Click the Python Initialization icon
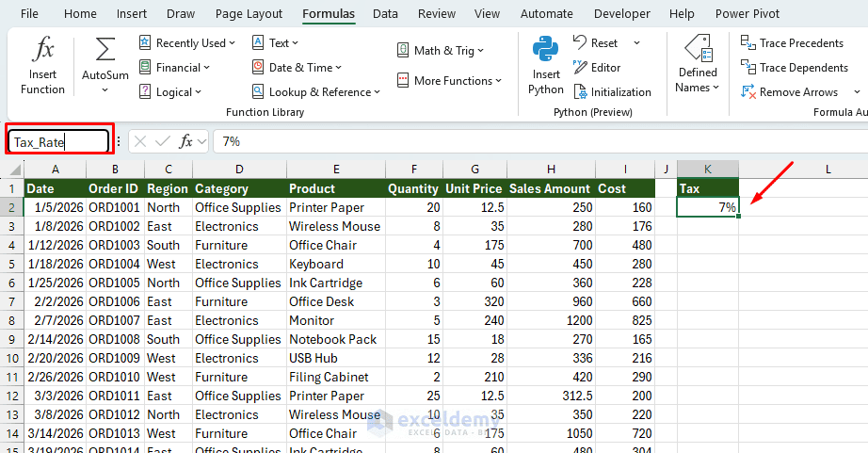The image size is (868, 453). coord(580,91)
